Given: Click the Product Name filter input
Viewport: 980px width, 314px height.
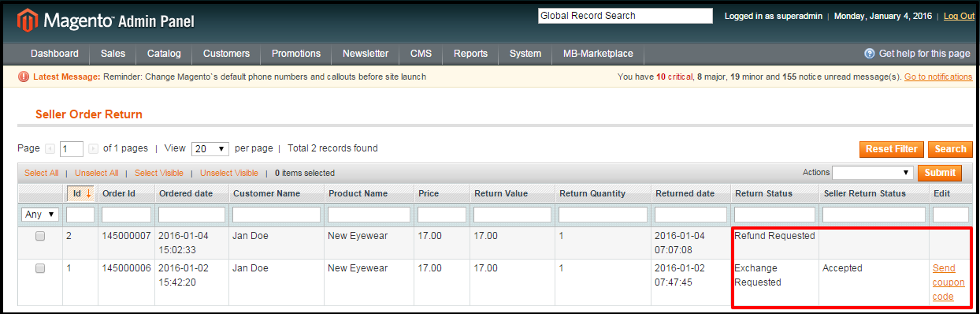Looking at the screenshot, I should (369, 215).
